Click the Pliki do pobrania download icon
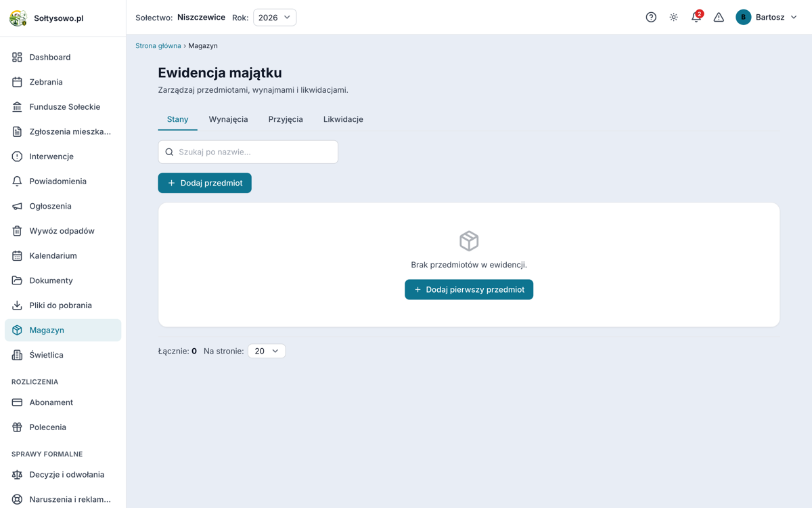812x508 pixels. pos(17,305)
